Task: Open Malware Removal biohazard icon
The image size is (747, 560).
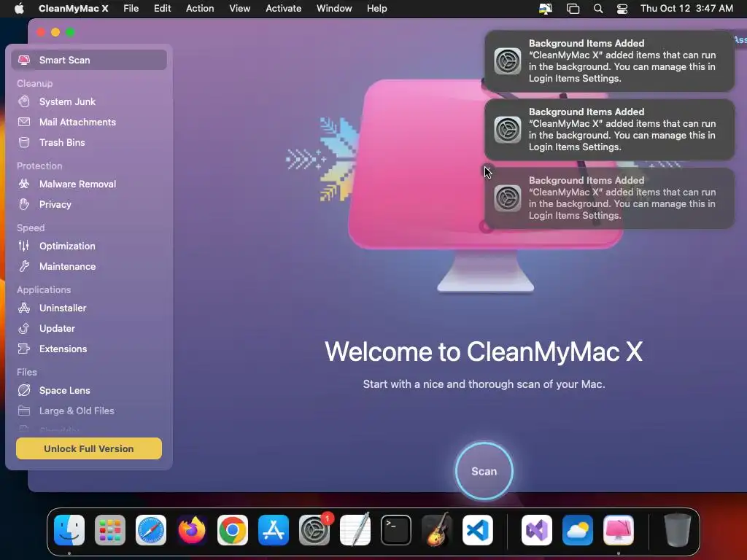Action: point(24,184)
